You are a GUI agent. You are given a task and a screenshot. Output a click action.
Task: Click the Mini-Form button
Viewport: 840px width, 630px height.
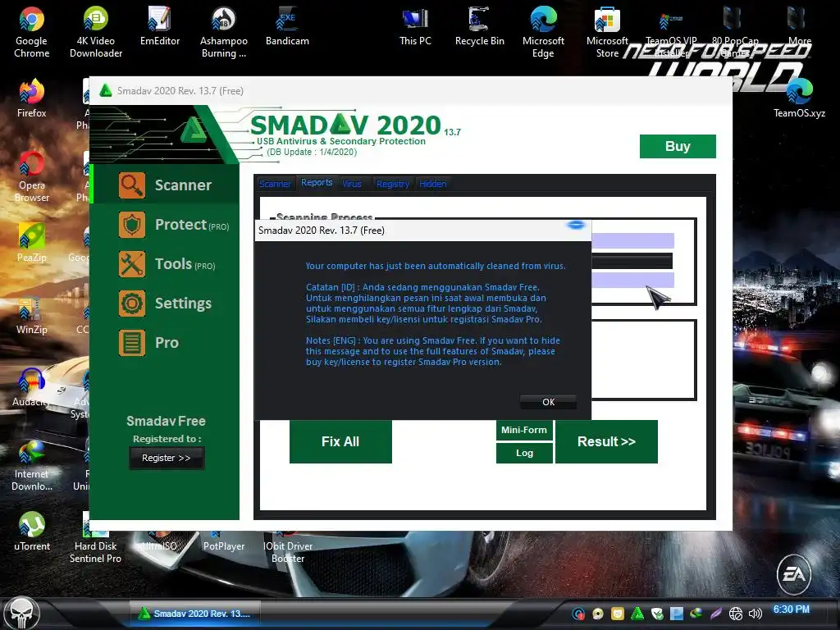point(524,430)
